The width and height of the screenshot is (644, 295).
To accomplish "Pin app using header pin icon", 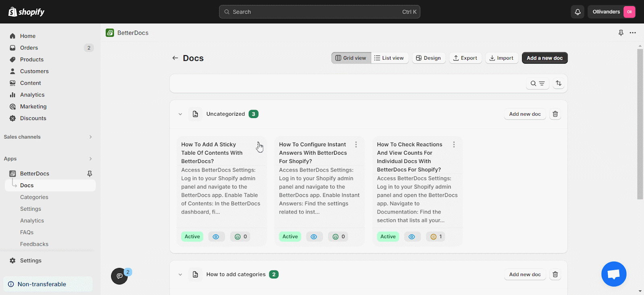I will [x=621, y=33].
